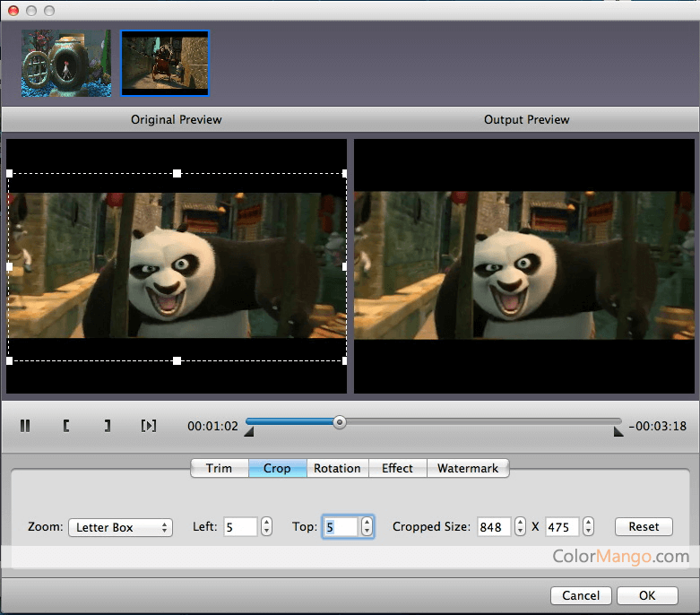Click the Left value stepper
700x615 pixels.
[x=266, y=526]
